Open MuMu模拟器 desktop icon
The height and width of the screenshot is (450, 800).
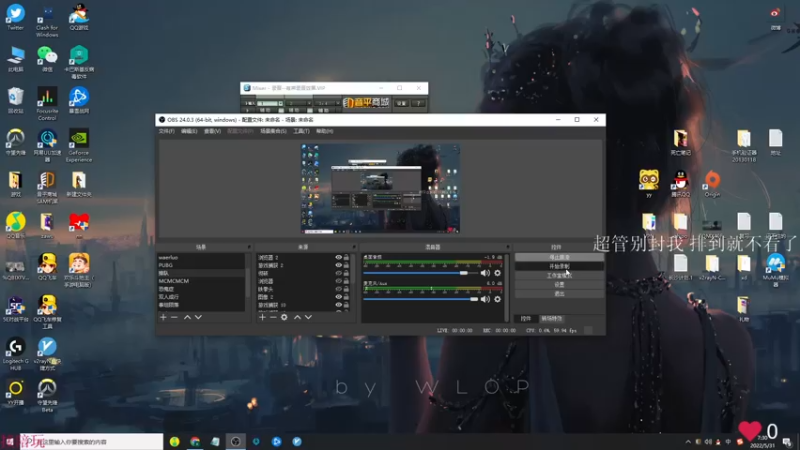pyautogui.click(x=776, y=270)
